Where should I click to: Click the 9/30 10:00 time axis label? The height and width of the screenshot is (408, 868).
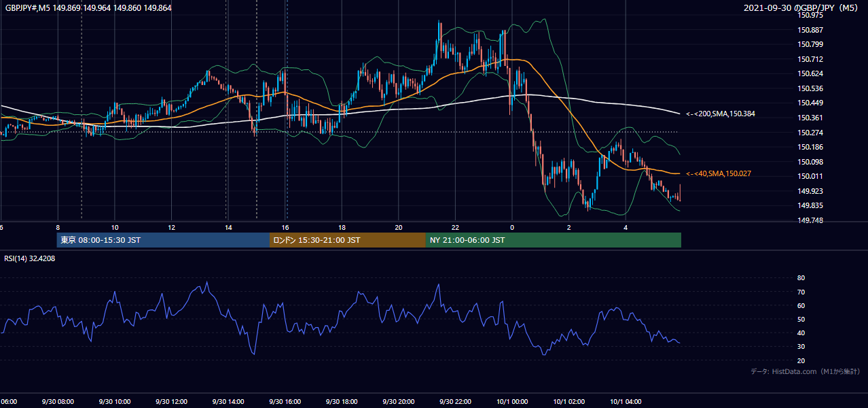[114, 402]
